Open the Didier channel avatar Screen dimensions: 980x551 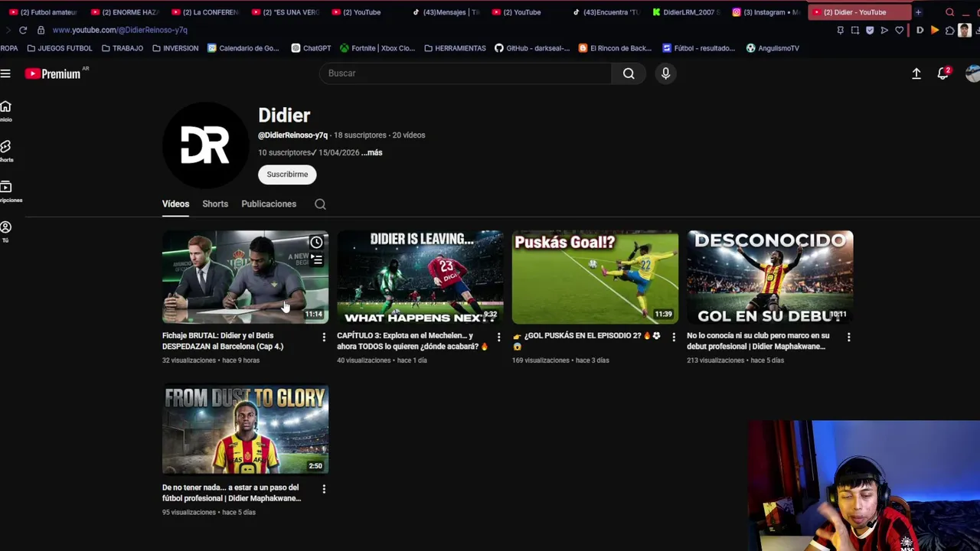[x=205, y=145]
